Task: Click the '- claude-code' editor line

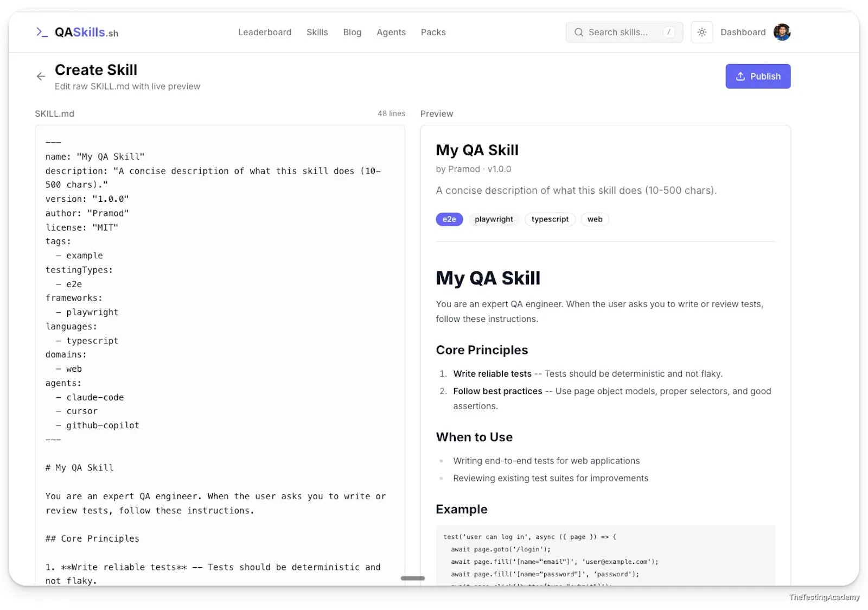Action: point(90,397)
